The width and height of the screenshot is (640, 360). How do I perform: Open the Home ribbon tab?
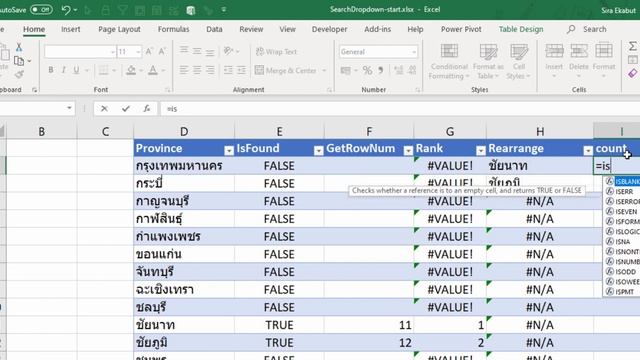pos(34,29)
